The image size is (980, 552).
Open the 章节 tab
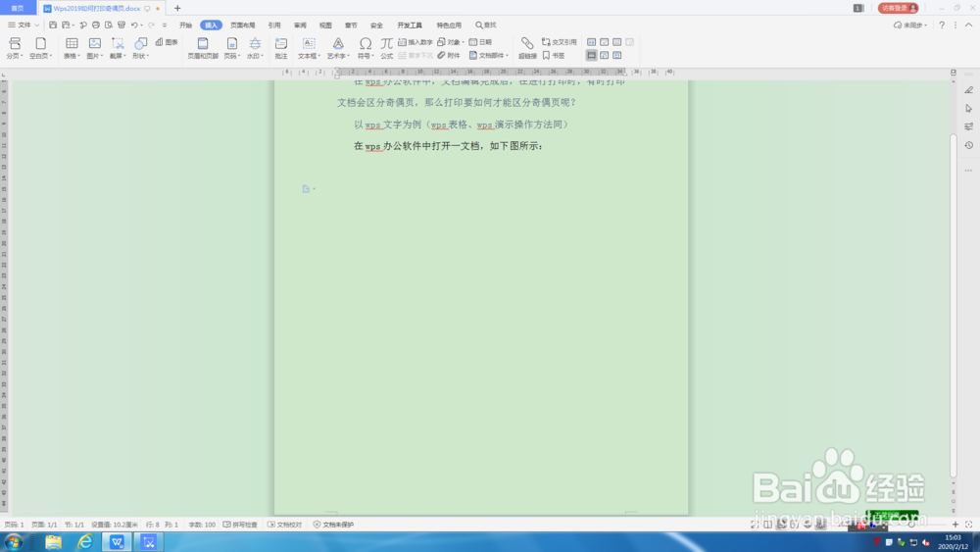click(351, 25)
